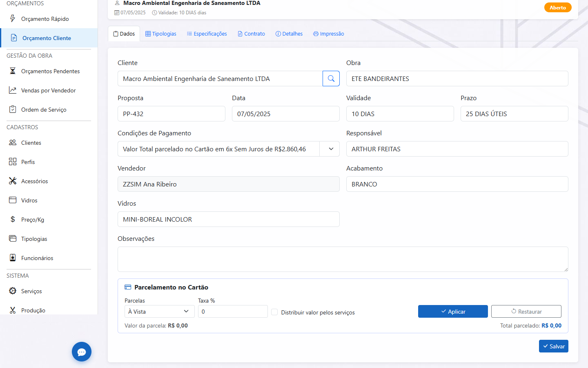Screen dimensions: 588x368
Task: Click the client search magnifier icon
Action: (x=331, y=79)
